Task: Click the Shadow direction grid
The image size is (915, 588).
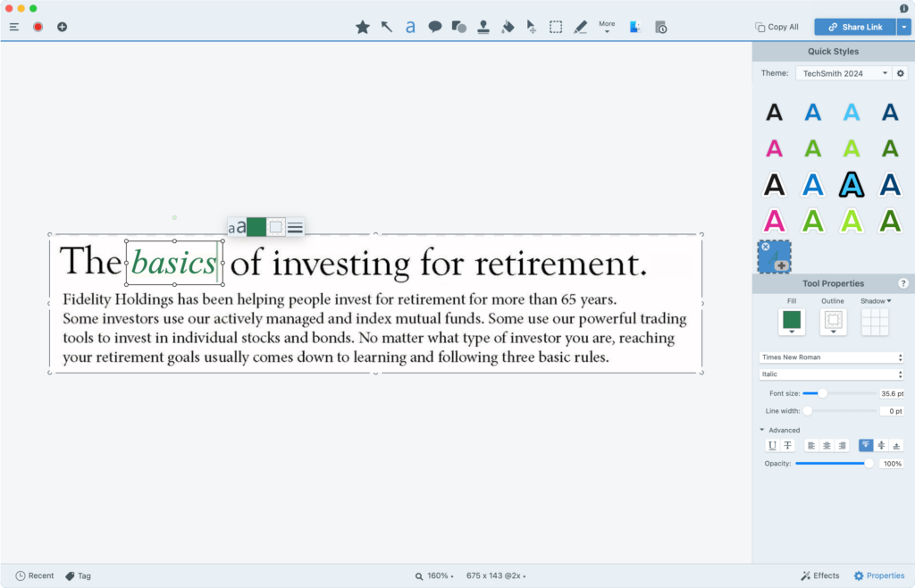Action: click(875, 322)
